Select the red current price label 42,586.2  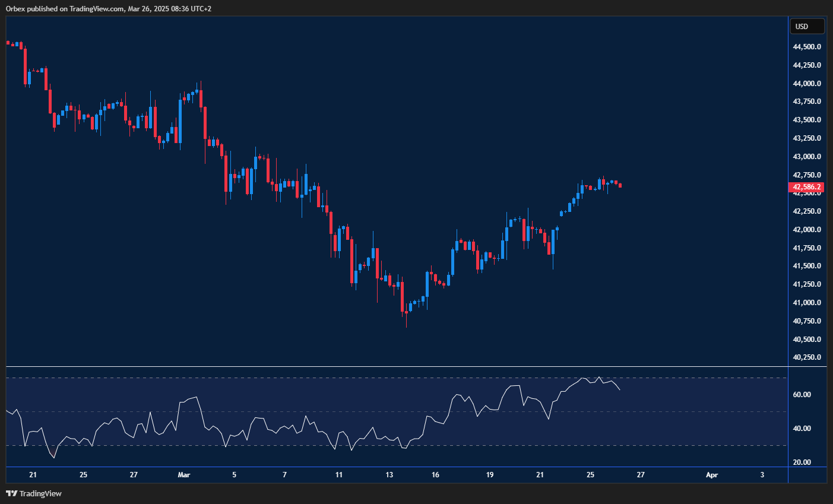806,187
